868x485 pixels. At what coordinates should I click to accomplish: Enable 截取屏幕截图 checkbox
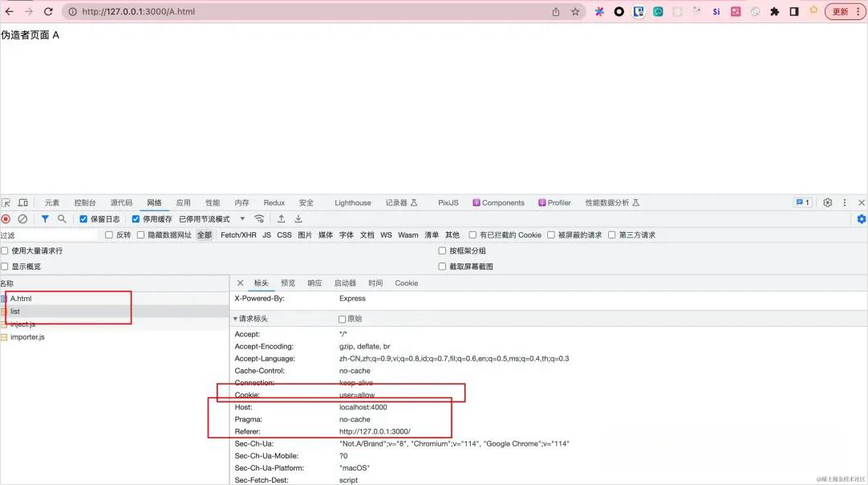click(x=442, y=267)
